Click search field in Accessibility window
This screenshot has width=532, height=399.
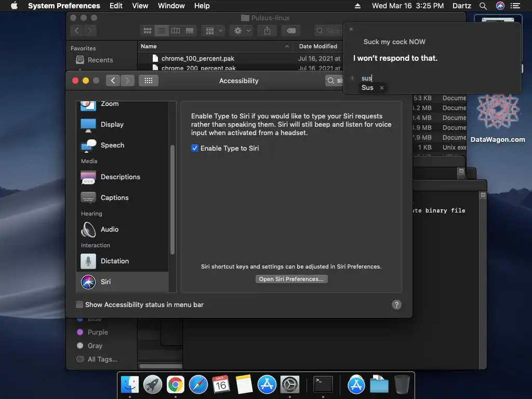[x=335, y=81]
